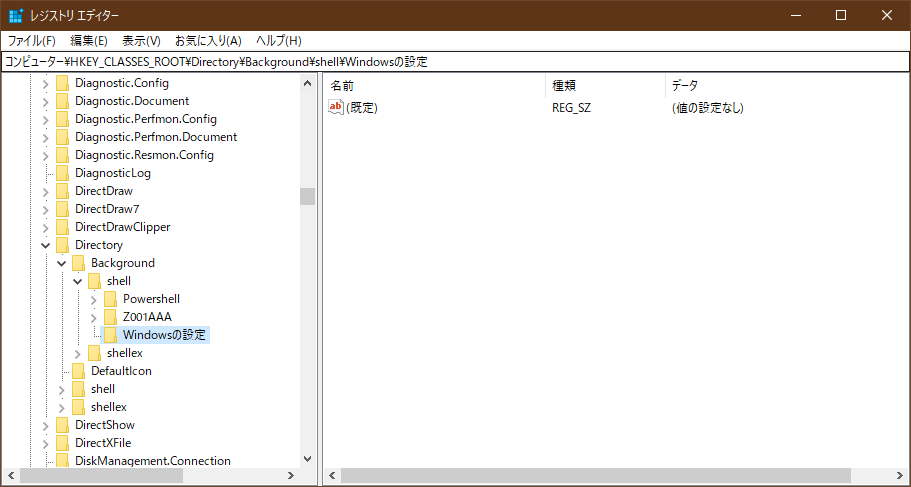Click the Registry Editor app icon in title bar
Image resolution: width=911 pixels, height=487 pixels.
pyautogui.click(x=15, y=15)
